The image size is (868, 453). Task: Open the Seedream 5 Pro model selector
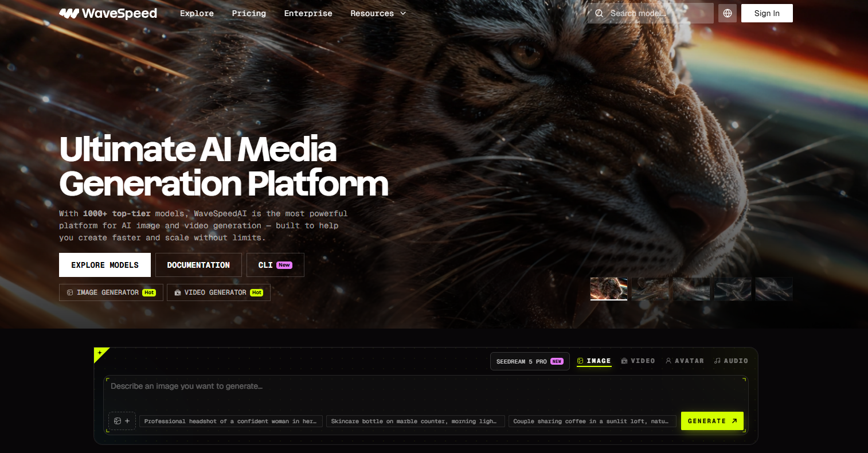(x=530, y=361)
